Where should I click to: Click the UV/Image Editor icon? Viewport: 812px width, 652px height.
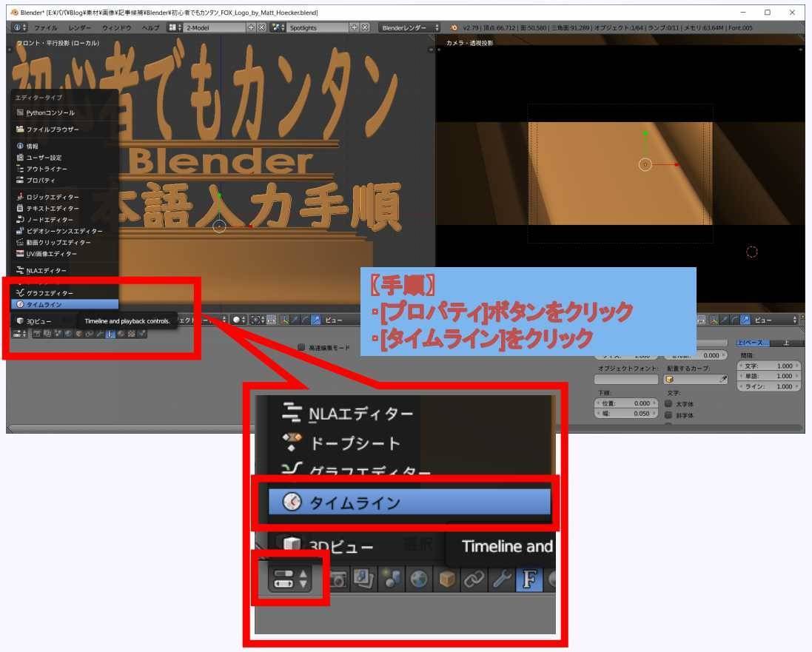pyautogui.click(x=20, y=254)
